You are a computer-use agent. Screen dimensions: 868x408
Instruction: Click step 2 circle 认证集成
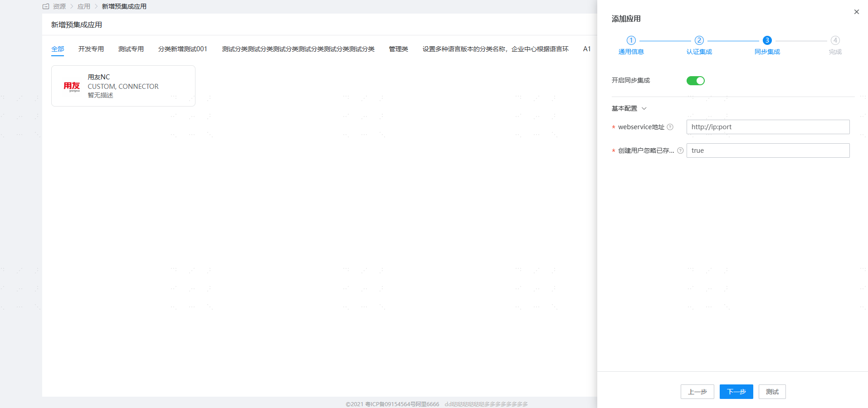[699, 40]
